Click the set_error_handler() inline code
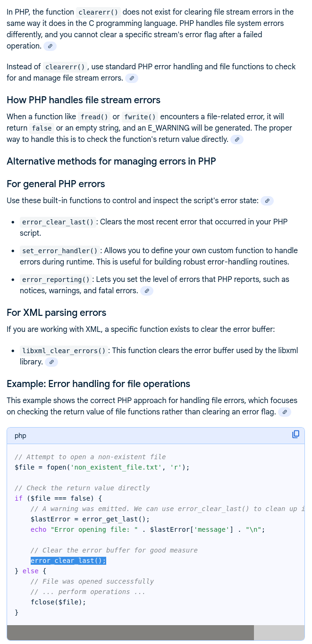312x644 pixels. point(60,251)
